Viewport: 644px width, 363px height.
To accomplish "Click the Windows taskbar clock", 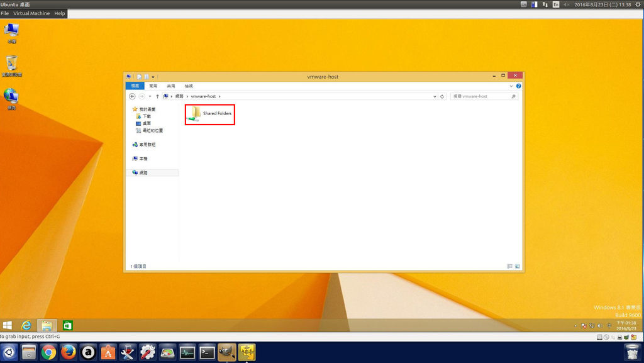I will [626, 326].
